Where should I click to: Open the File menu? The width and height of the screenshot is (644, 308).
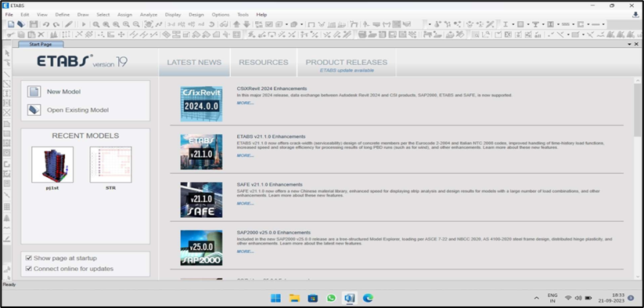pyautogui.click(x=9, y=14)
